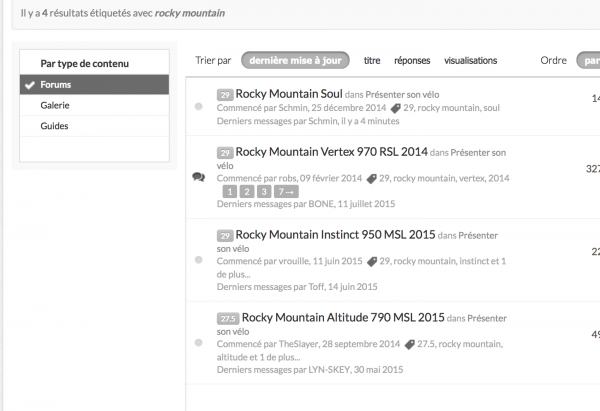The image size is (600, 411).
Task: Click the grey status dot for Instinct topic
Action: [x=199, y=260]
